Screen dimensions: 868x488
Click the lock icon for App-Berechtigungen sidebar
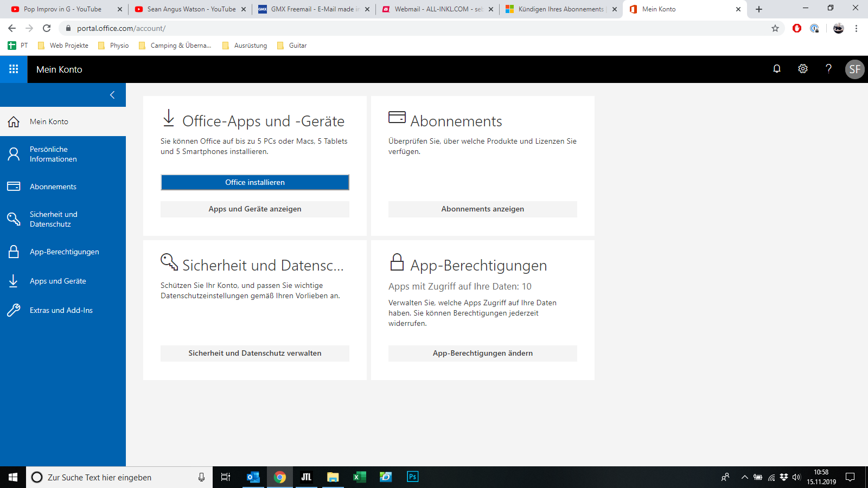[x=14, y=252]
